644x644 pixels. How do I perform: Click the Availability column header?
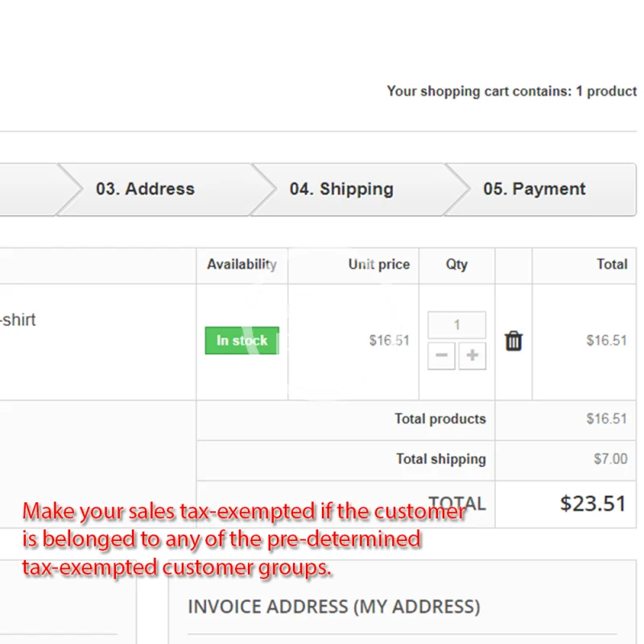[x=242, y=264]
